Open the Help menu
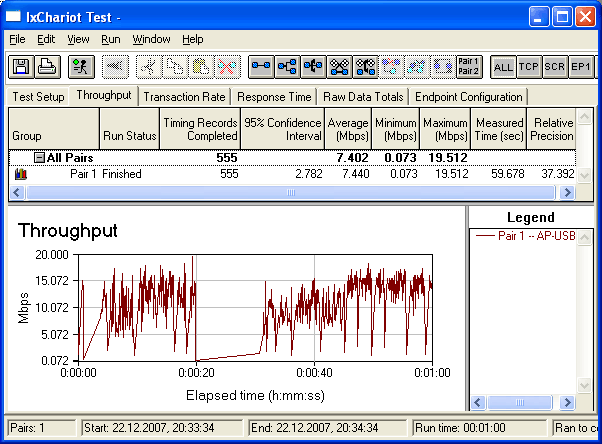This screenshot has width=602, height=444. click(x=193, y=39)
